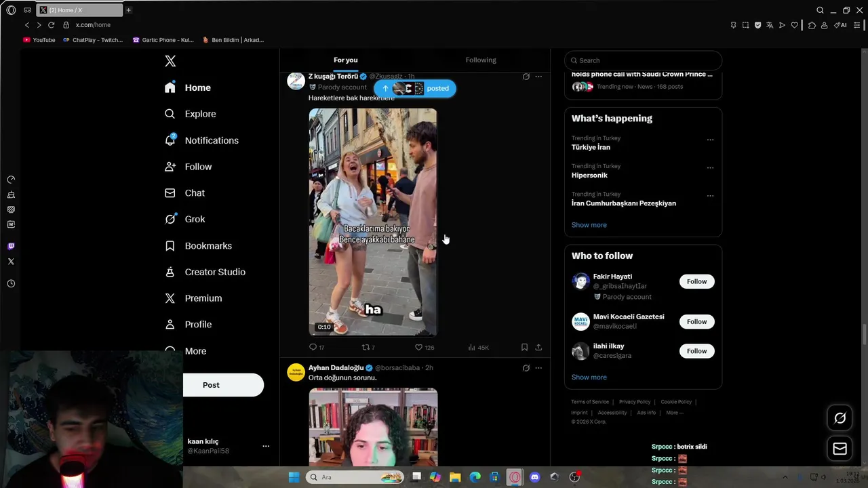This screenshot has width=868, height=488.
Task: Open Grok in the sidebar
Action: 184,219
